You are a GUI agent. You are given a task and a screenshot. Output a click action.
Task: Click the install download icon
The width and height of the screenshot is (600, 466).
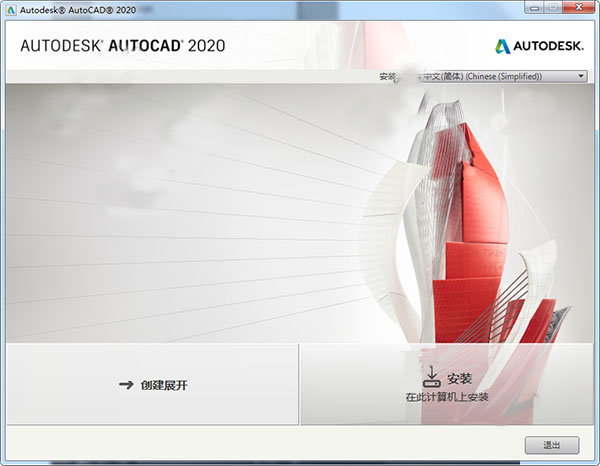tap(432, 377)
